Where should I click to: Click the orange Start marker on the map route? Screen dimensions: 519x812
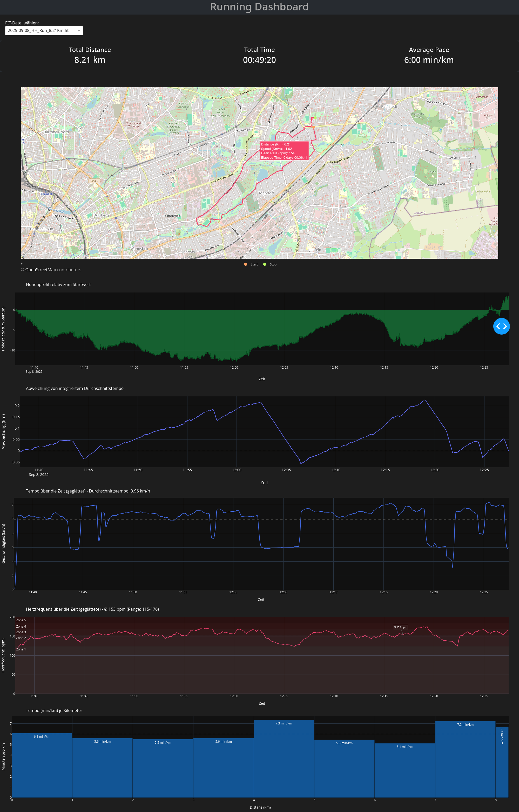pos(313,127)
